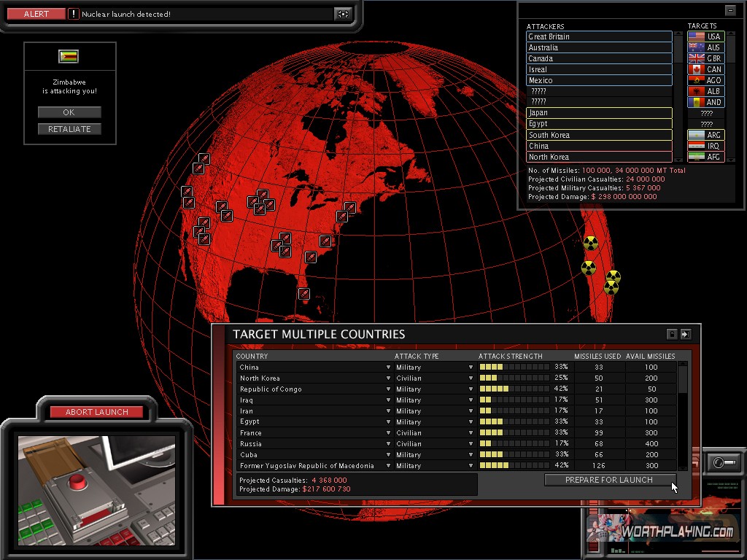Click the exclamation warning icon beside ALERT
The height and width of the screenshot is (560, 747).
coord(74,14)
